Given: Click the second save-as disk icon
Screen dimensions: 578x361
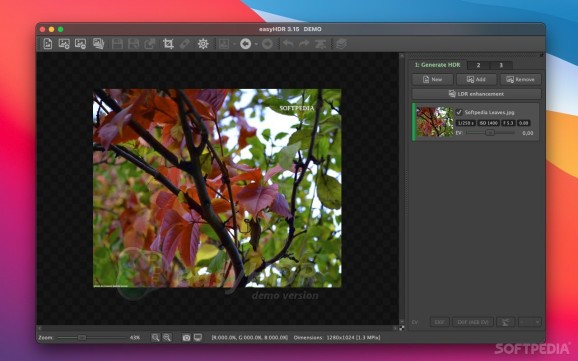Looking at the screenshot, I should pyautogui.click(x=133, y=44).
